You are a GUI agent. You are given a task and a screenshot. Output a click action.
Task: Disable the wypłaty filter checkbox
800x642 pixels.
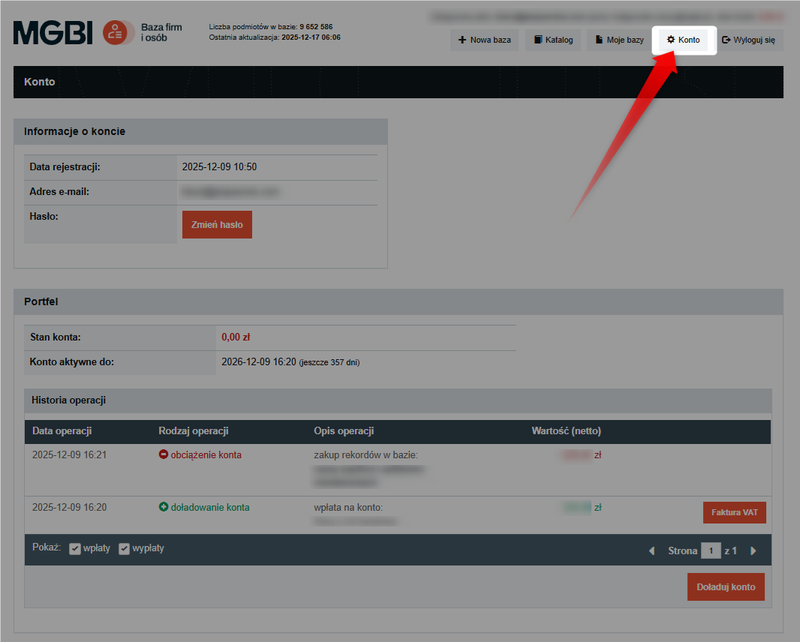tap(124, 548)
